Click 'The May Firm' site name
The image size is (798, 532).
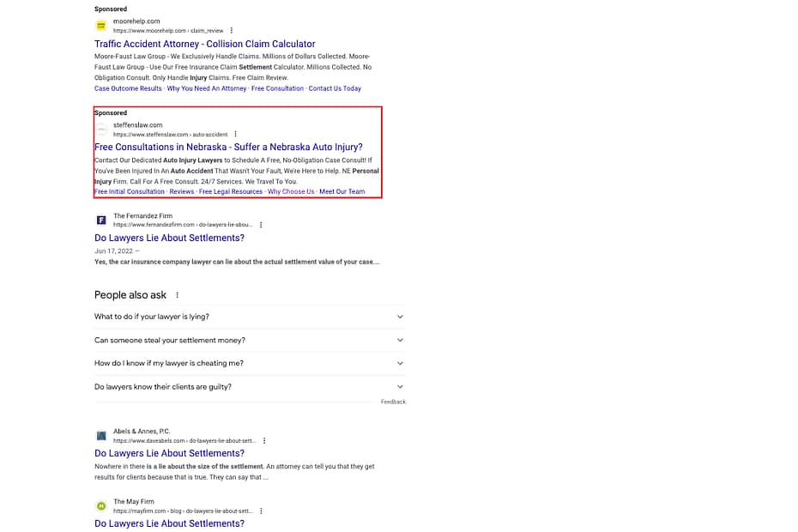coord(134,501)
